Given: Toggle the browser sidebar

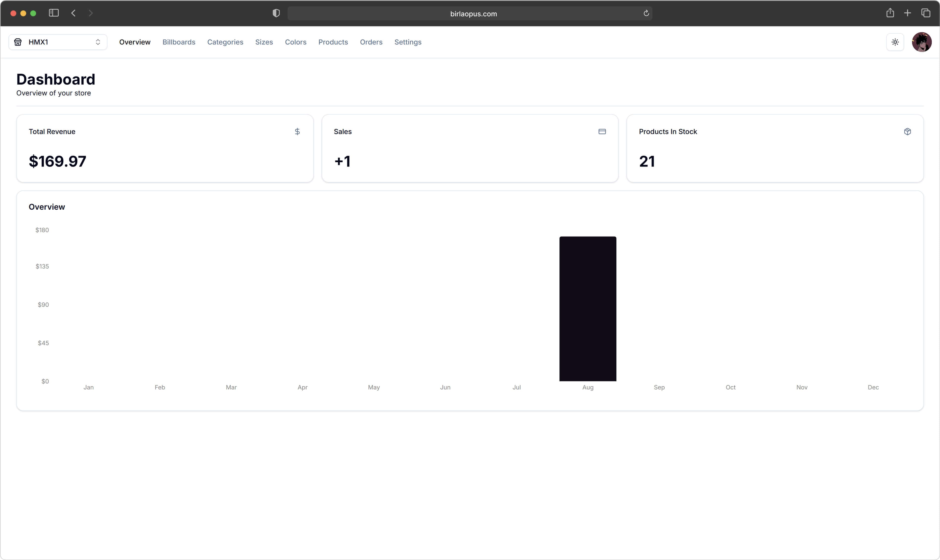Looking at the screenshot, I should [53, 13].
